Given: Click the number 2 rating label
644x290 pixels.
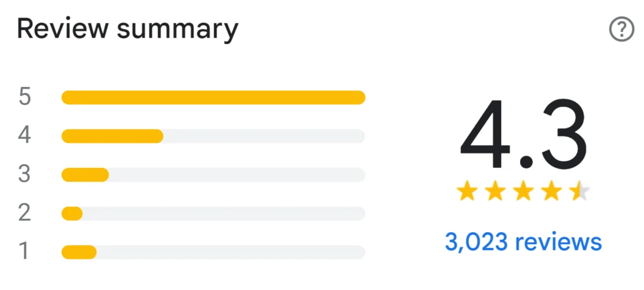Looking at the screenshot, I should [x=25, y=214].
